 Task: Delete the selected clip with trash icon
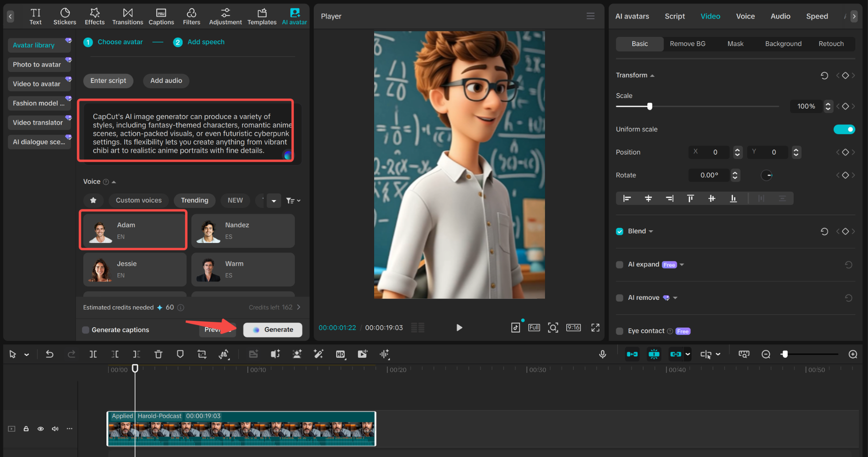click(159, 354)
